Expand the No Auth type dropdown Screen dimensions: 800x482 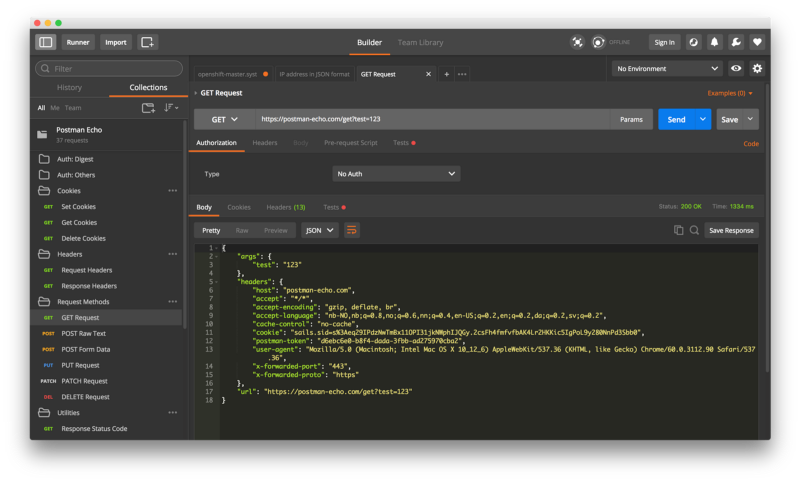396,174
